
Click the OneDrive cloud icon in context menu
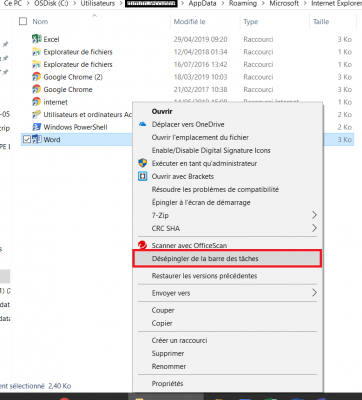click(x=143, y=124)
